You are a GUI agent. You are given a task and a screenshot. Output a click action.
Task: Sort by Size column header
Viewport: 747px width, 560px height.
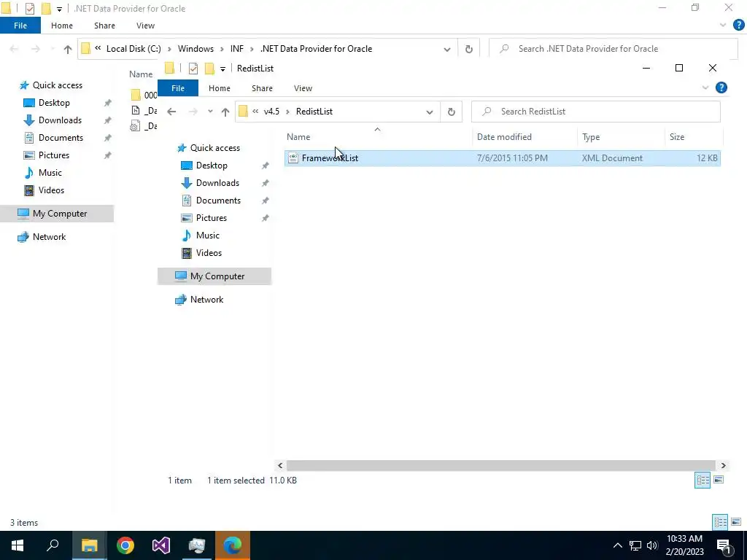point(676,136)
